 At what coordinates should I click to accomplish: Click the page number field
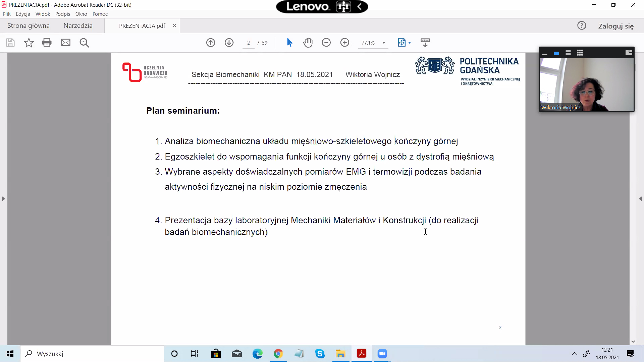249,43
